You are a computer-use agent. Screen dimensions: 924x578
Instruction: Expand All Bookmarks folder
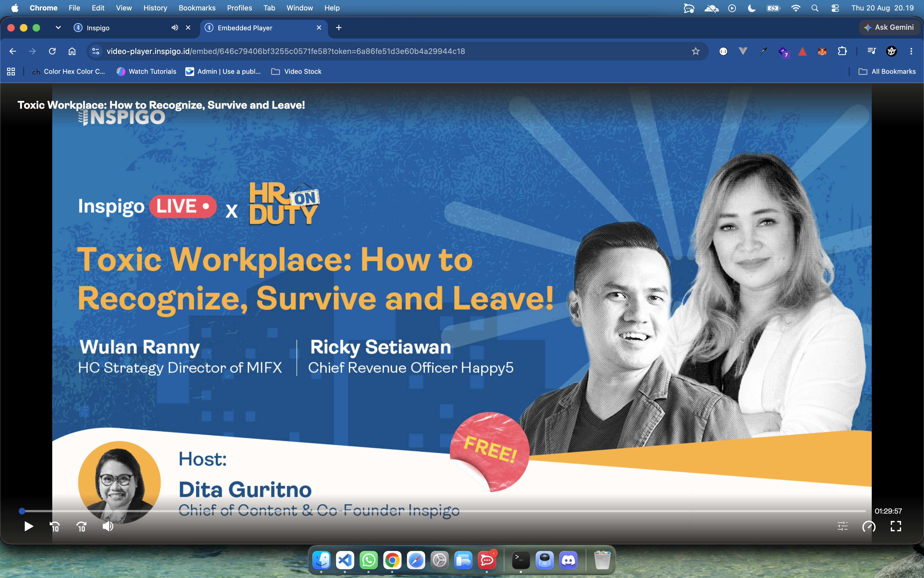[x=887, y=72]
